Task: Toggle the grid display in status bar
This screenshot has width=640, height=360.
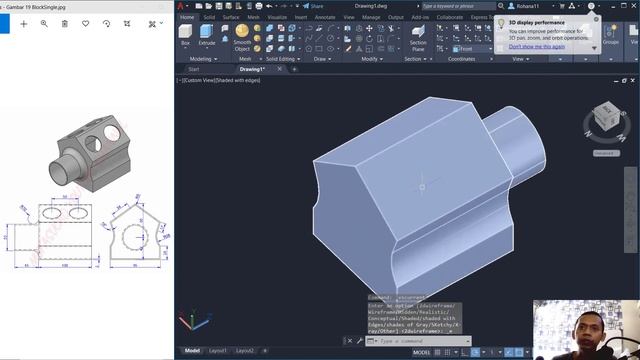Action: coord(438,352)
